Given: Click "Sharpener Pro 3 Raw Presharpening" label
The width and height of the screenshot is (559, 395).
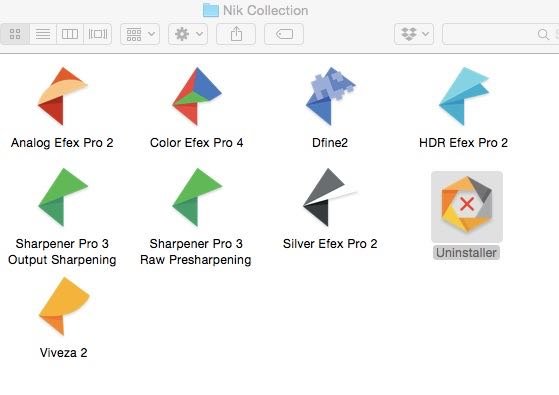Looking at the screenshot, I should point(196,252).
